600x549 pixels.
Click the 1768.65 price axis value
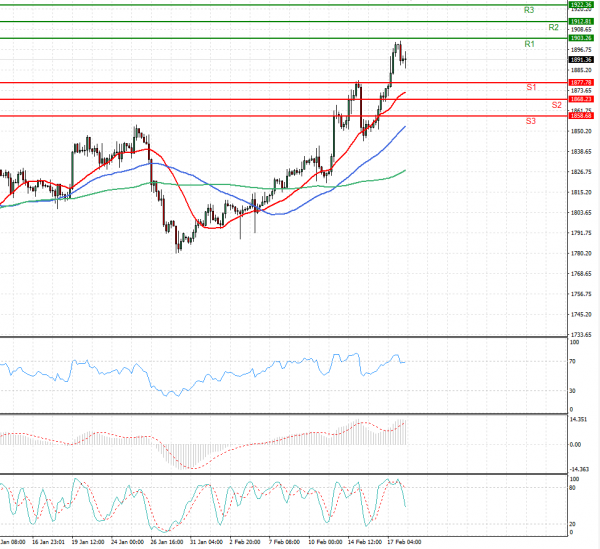click(581, 274)
